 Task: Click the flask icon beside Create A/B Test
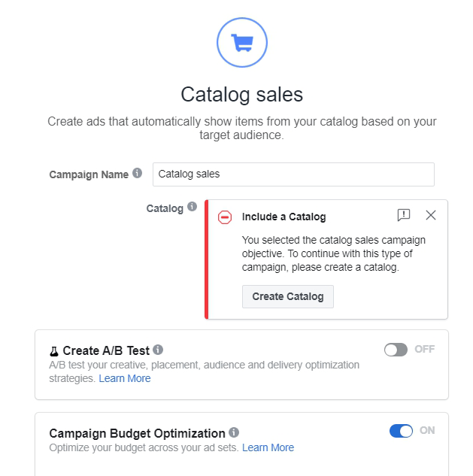click(54, 351)
